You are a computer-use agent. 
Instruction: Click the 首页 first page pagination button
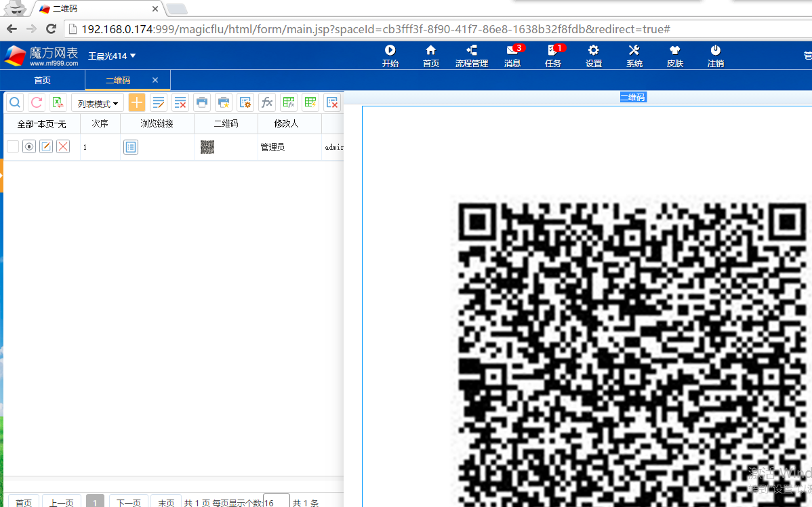click(x=24, y=502)
